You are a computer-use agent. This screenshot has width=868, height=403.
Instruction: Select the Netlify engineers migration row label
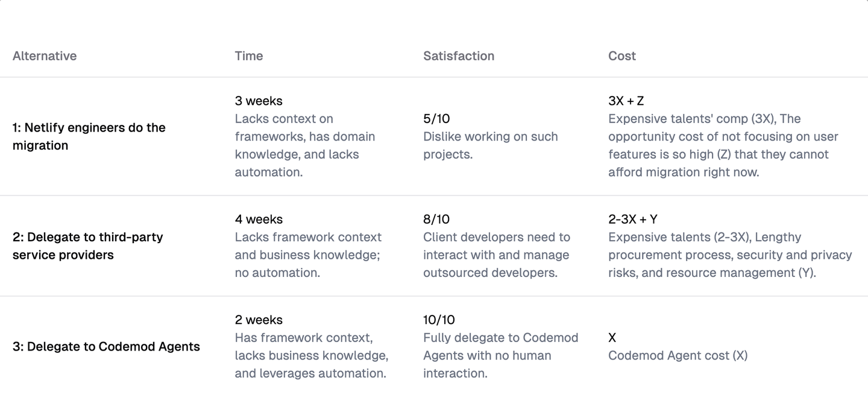[89, 136]
